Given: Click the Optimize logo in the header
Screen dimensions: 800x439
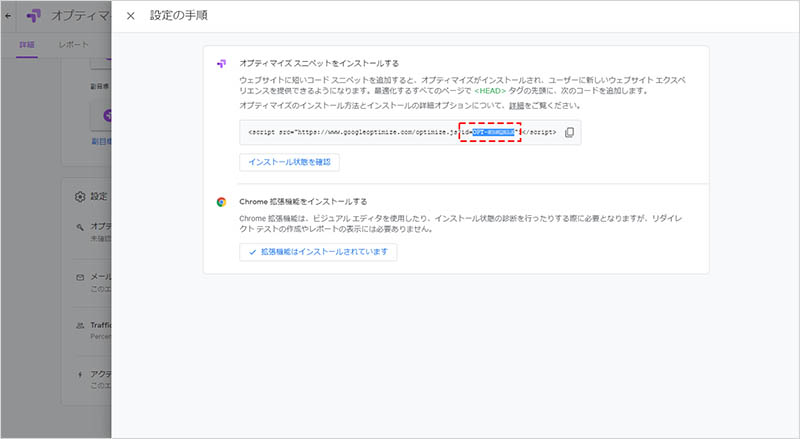Looking at the screenshot, I should 34,16.
